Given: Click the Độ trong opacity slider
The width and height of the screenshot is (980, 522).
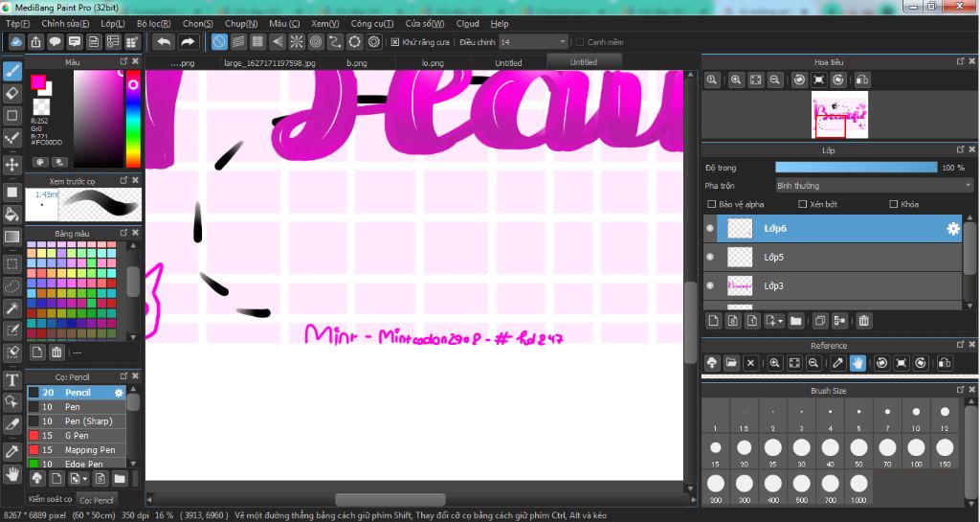Looking at the screenshot, I should (x=857, y=168).
